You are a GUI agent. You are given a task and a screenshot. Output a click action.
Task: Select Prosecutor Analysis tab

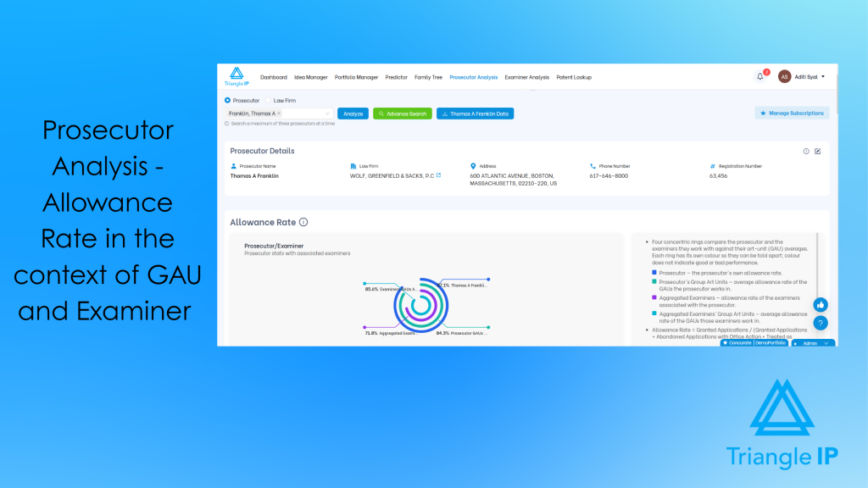(473, 77)
